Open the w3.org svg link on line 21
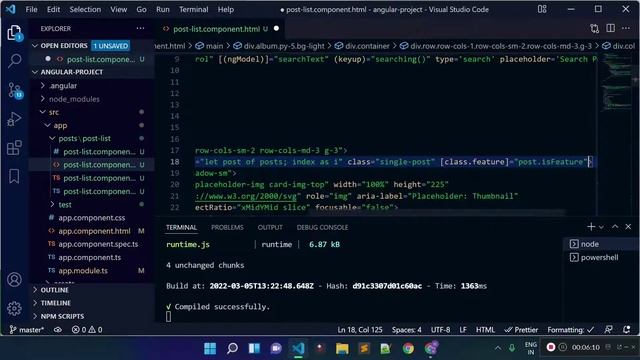640x360 pixels. [246, 196]
